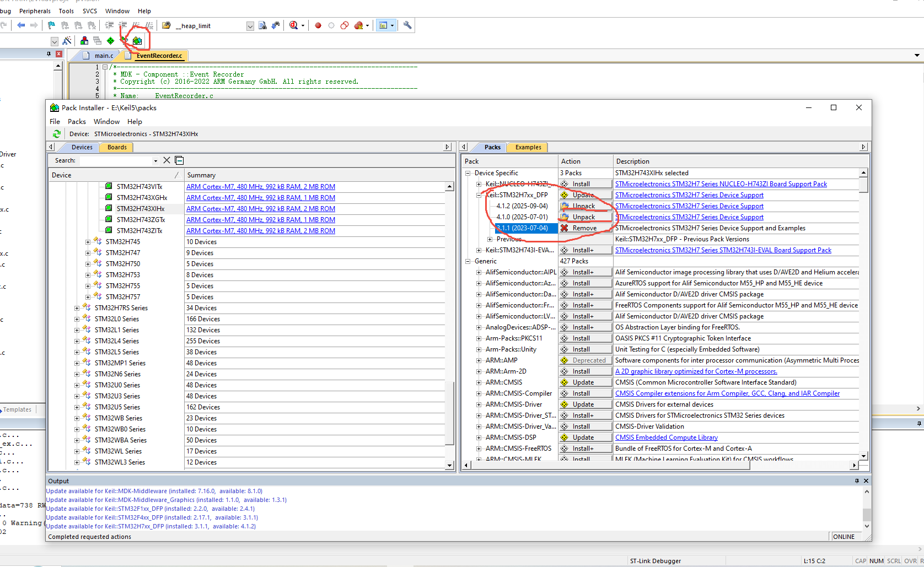Click the enable/disable breakpoint hollow circle icon
This screenshot has height=567, width=924.
[x=331, y=25]
